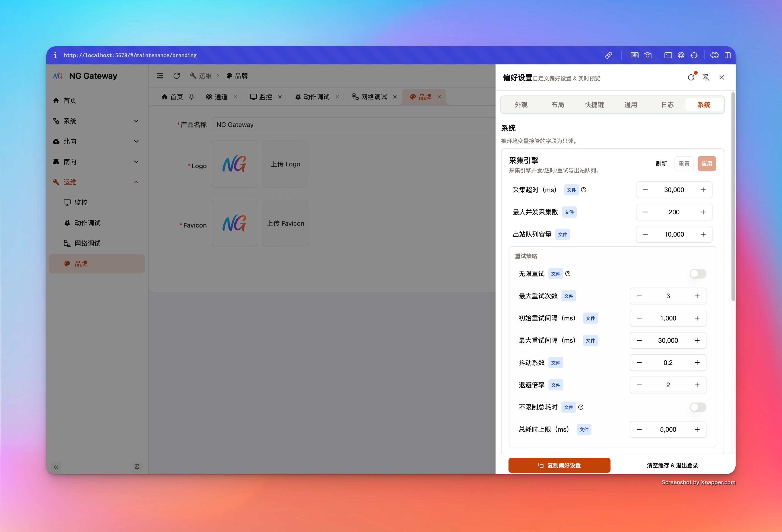782x532 pixels.
Task: Toggle the 不限制总耗时 switch
Action: (698, 407)
